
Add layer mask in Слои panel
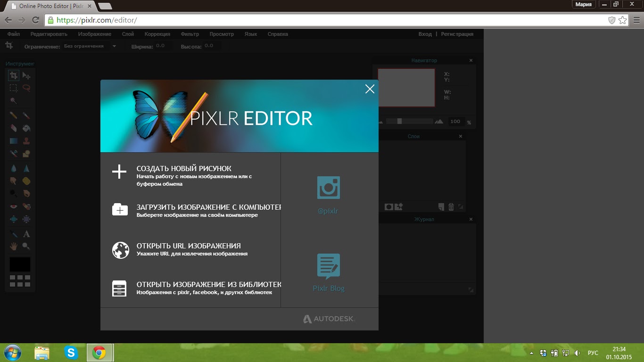point(389,206)
